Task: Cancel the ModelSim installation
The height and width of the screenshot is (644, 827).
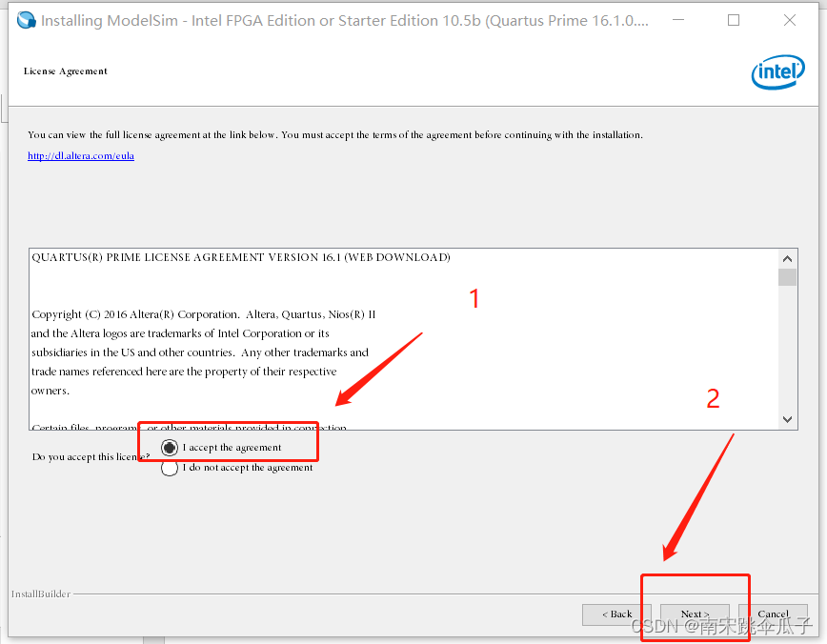Action: pos(773,614)
